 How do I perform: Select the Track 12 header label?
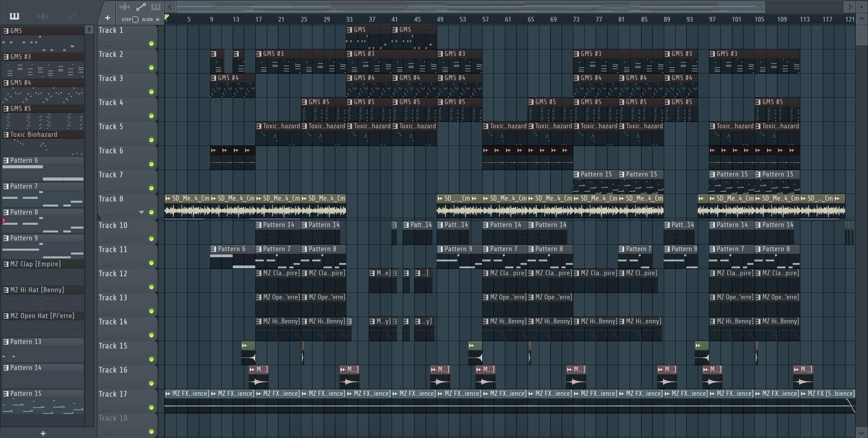coord(113,274)
